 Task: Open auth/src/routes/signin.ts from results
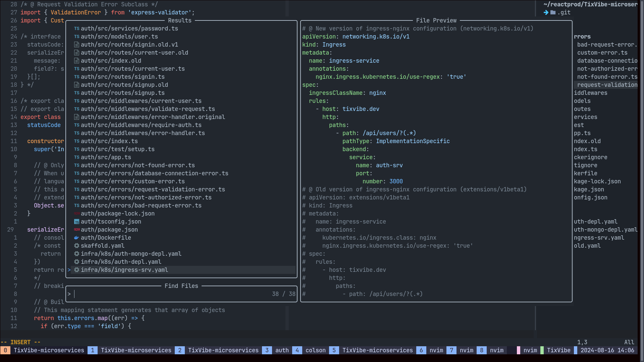pyautogui.click(x=122, y=77)
